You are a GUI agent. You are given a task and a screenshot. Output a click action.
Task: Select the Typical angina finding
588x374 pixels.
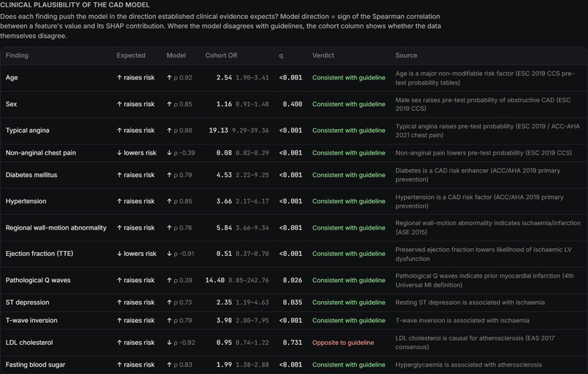pos(28,130)
